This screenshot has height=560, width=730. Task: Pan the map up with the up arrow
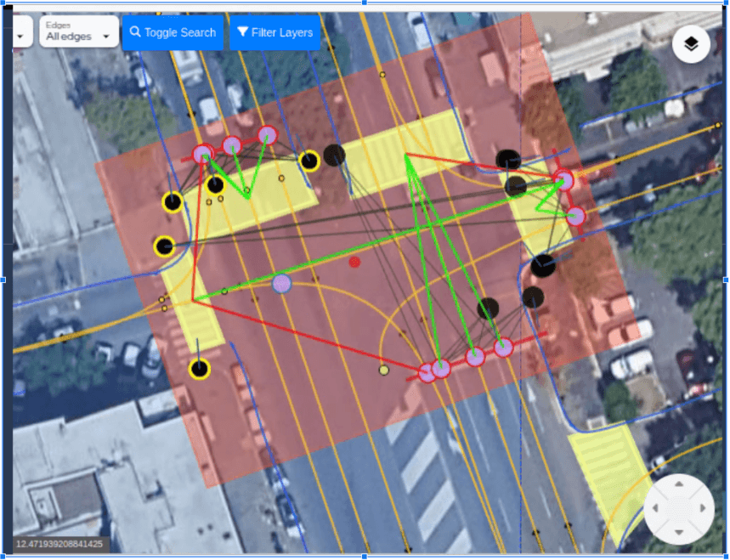679,484
